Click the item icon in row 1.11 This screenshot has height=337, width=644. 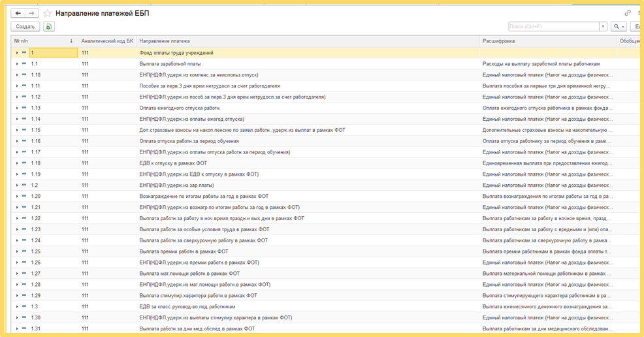(24, 86)
